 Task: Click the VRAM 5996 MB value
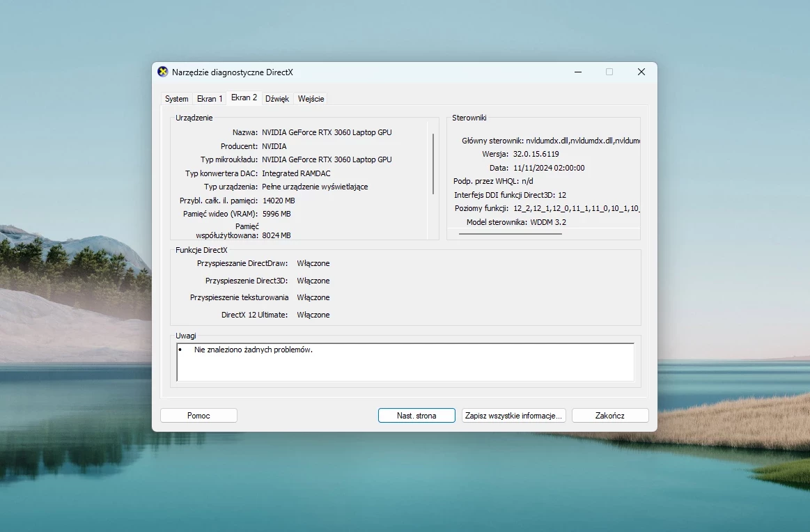point(277,214)
